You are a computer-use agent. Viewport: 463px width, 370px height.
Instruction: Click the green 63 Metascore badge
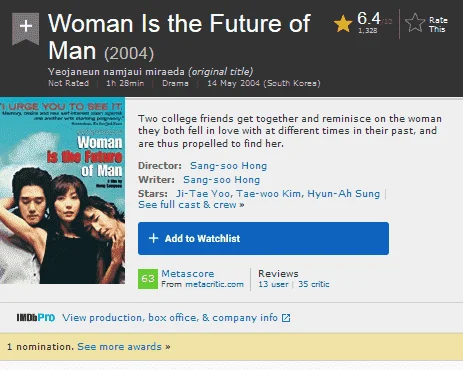[148, 278]
